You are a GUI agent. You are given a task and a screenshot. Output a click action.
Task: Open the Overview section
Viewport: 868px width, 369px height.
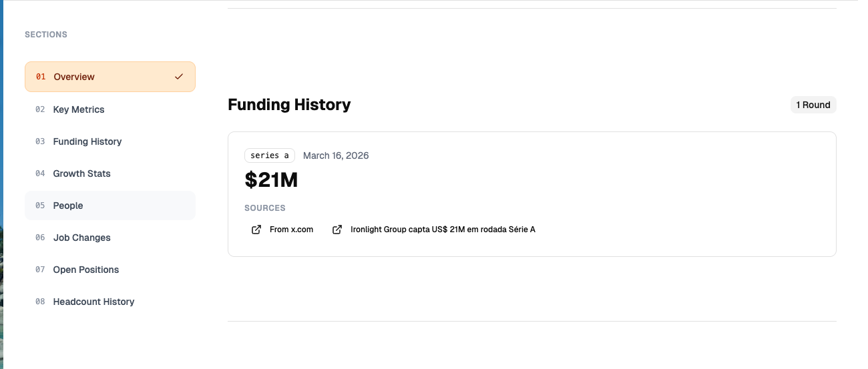[x=74, y=77]
